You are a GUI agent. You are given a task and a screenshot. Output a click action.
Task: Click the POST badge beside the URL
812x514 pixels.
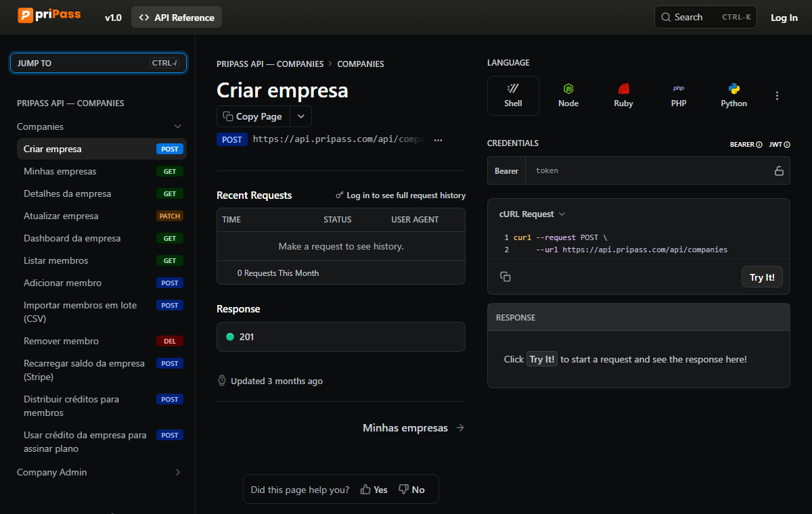232,139
